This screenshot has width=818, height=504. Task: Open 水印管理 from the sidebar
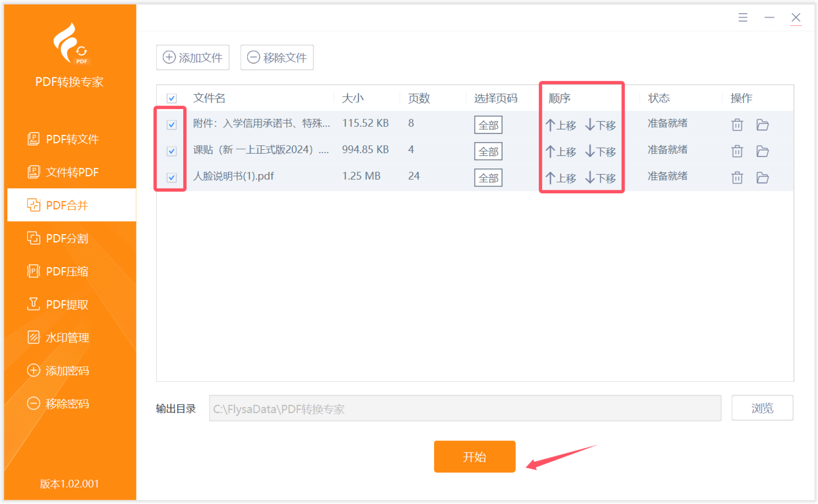67,338
